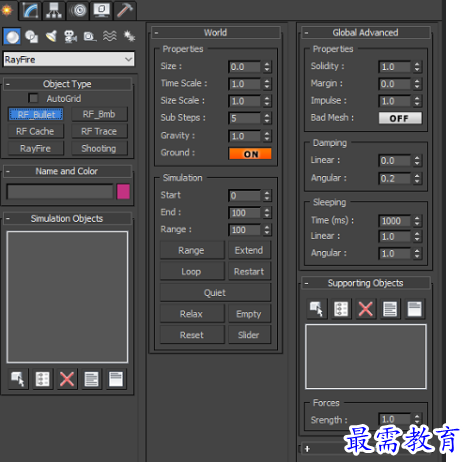Select the Lights category icon
468x471 pixels.
pos(51,36)
